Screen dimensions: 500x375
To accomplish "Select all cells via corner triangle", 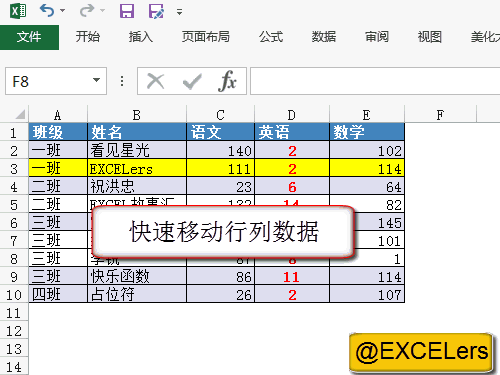I will pos(20,114).
